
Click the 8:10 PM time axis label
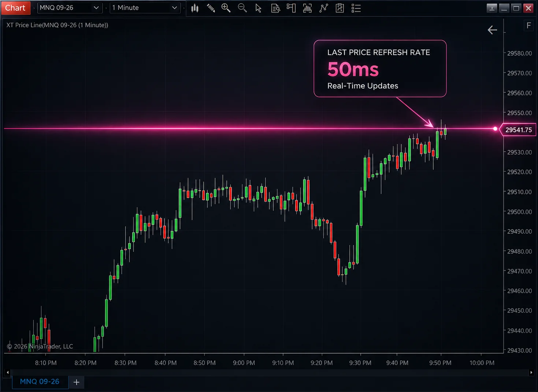(x=46, y=363)
